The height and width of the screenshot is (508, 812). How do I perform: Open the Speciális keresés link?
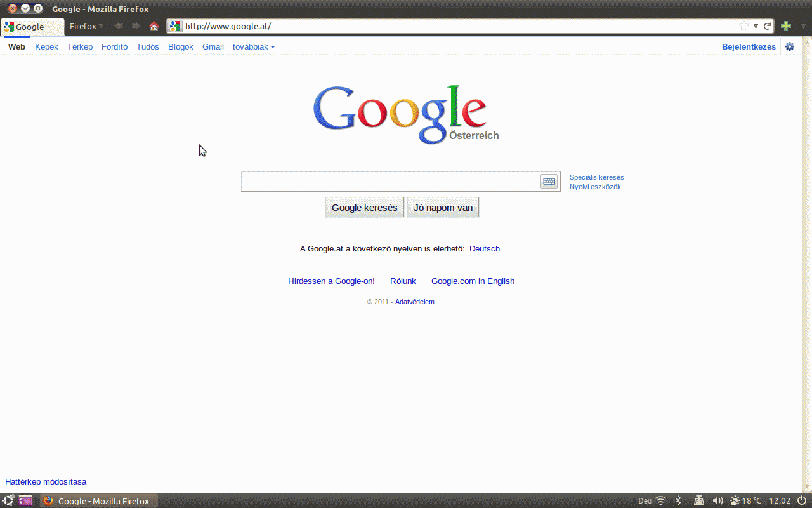[596, 177]
